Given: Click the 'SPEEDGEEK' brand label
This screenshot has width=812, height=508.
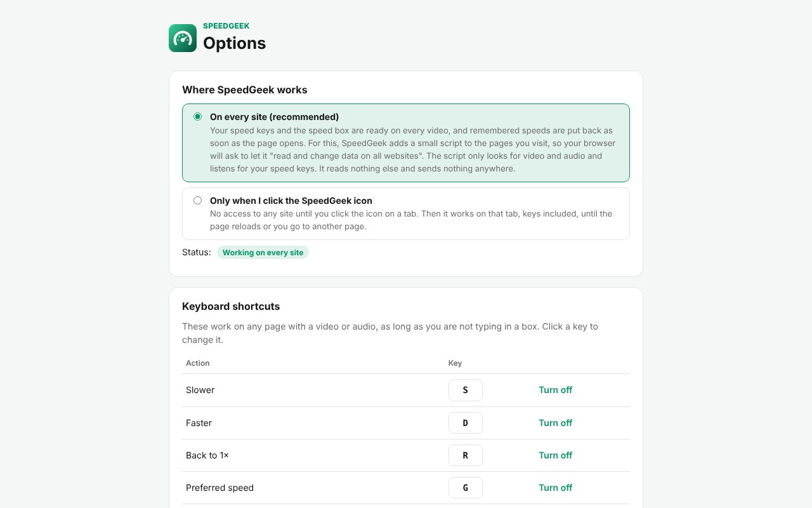Looking at the screenshot, I should (226, 26).
